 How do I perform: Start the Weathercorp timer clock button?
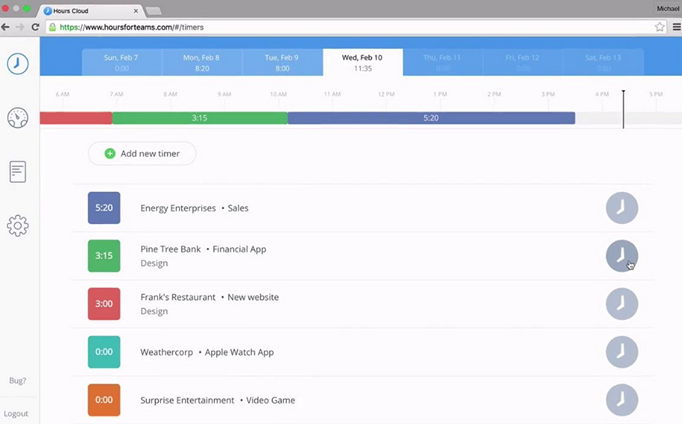pyautogui.click(x=621, y=352)
